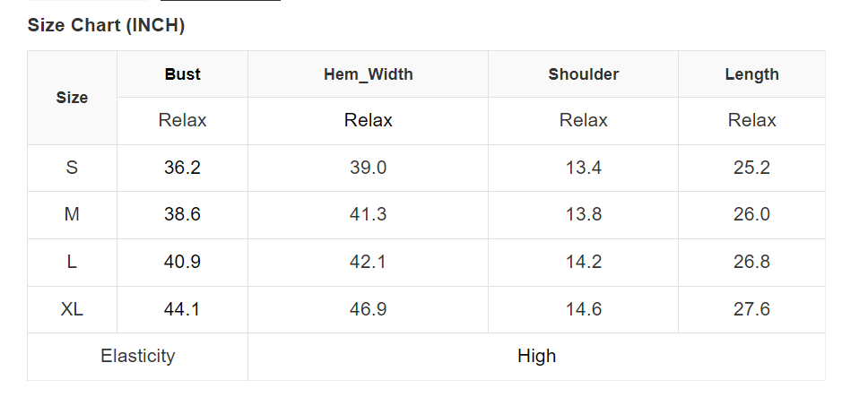
Task: Click the Size Chart (INCH) heading
Action: pyautogui.click(x=106, y=25)
